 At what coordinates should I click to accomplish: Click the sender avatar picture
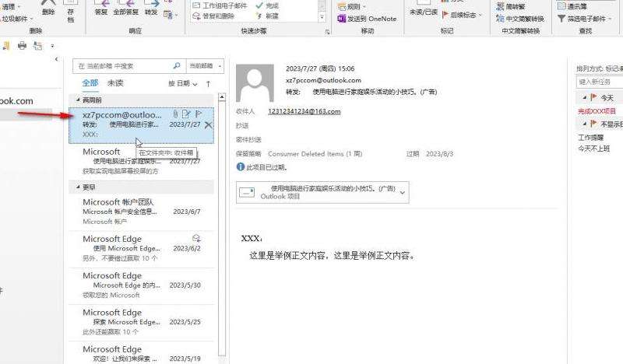tap(255, 83)
